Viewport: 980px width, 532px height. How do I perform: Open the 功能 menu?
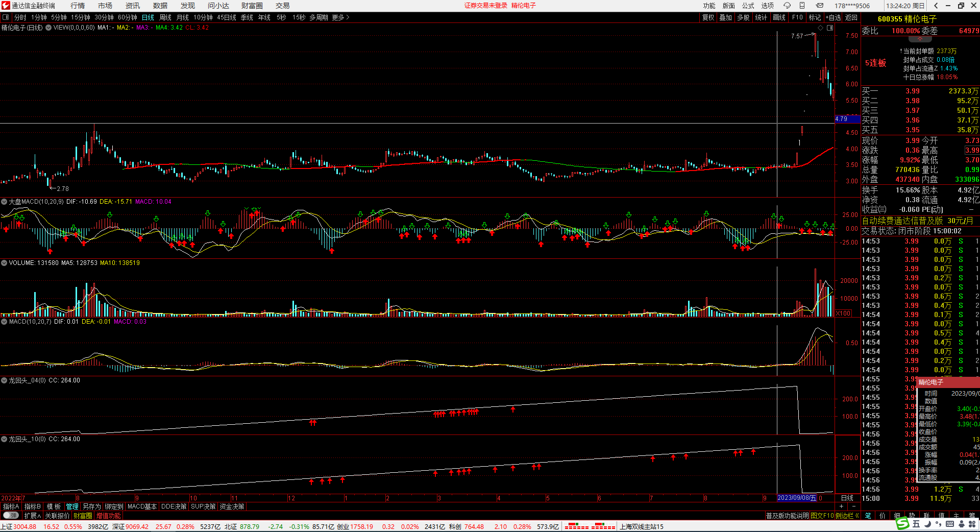[x=709, y=6]
